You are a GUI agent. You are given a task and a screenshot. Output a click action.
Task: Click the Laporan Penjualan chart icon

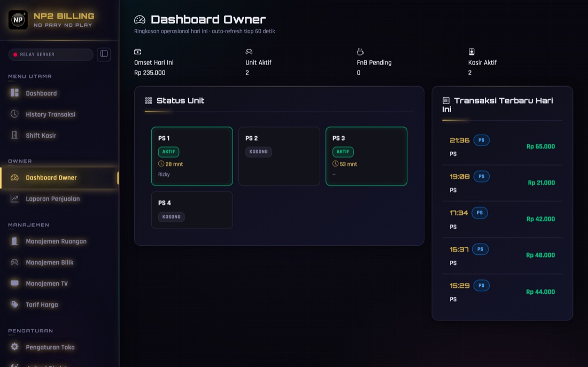click(x=14, y=198)
